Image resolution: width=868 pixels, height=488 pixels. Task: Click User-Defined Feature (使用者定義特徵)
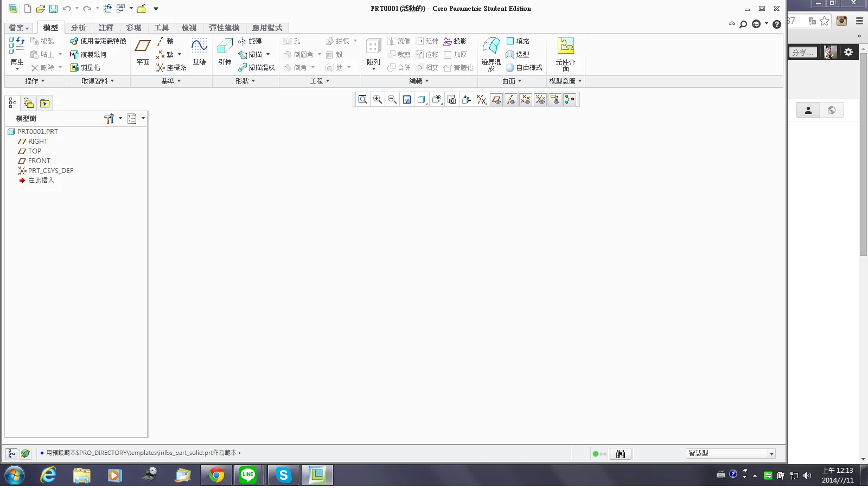click(98, 41)
